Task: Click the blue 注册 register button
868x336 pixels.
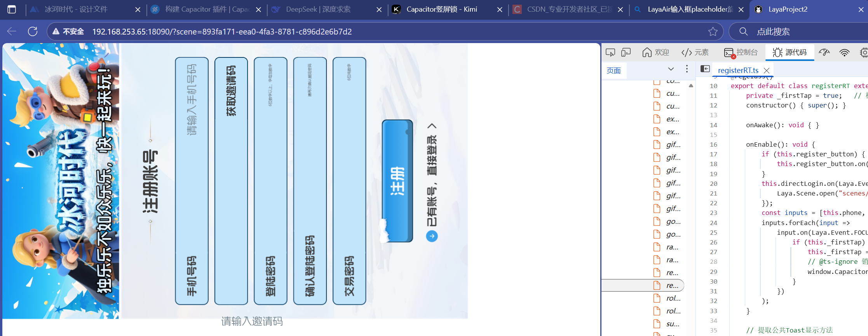Action: click(x=397, y=181)
